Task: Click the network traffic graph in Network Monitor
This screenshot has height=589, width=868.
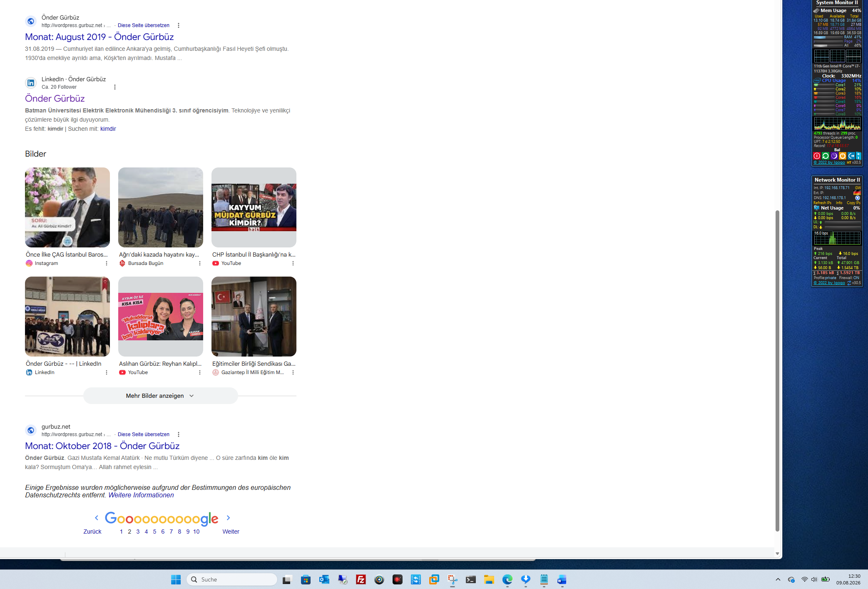Action: (x=837, y=238)
